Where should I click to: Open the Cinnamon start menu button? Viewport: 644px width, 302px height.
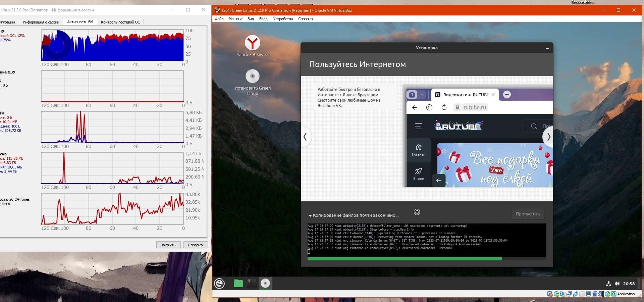pyautogui.click(x=220, y=284)
